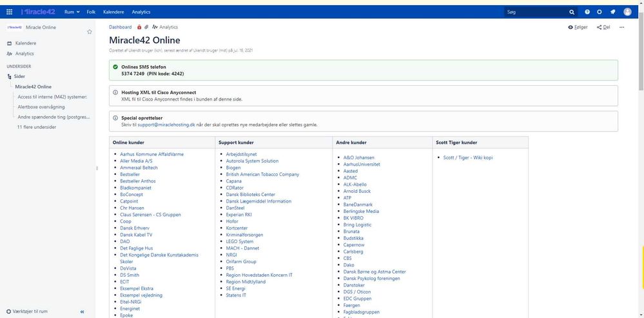This screenshot has width=644, height=318.
Task: Open the Carlsberg link
Action: (353, 252)
